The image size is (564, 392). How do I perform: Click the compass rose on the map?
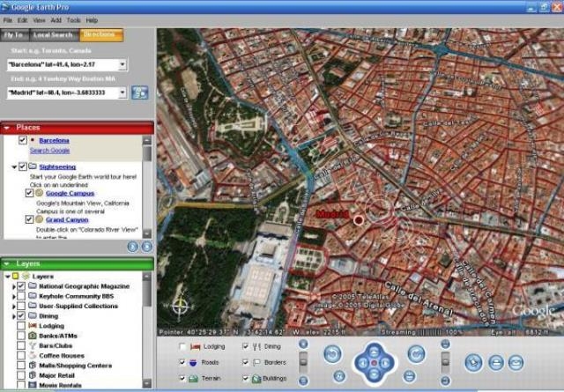pos(181,307)
